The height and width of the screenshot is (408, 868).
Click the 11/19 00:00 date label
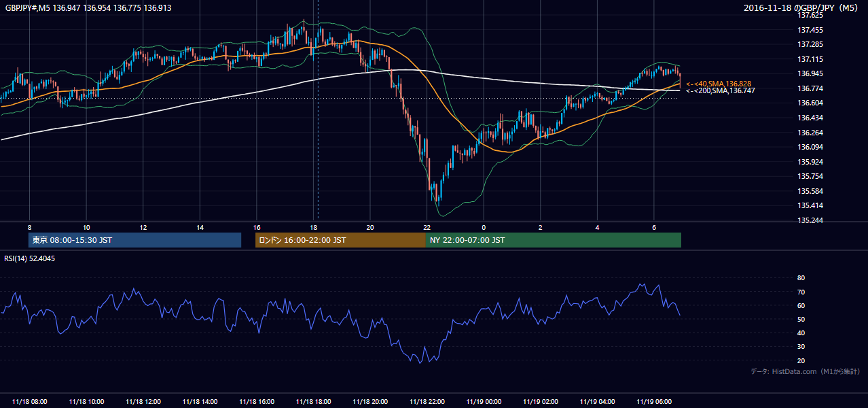484,402
